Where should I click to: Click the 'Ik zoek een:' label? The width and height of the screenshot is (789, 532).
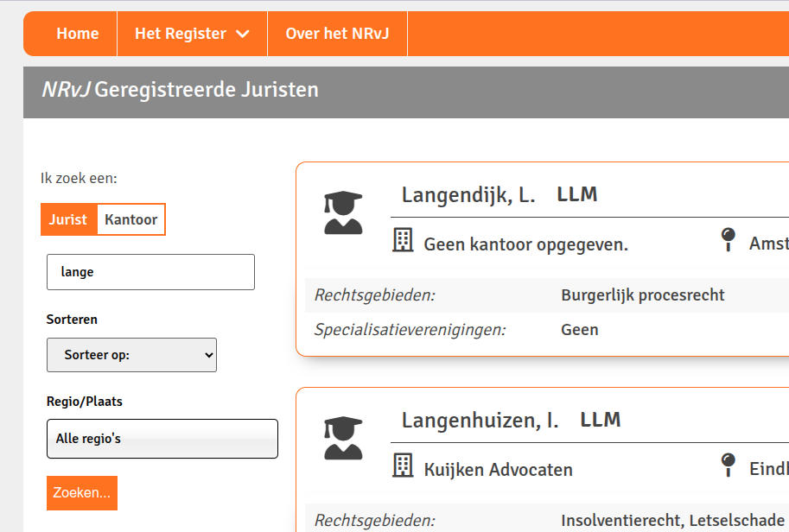tap(79, 179)
